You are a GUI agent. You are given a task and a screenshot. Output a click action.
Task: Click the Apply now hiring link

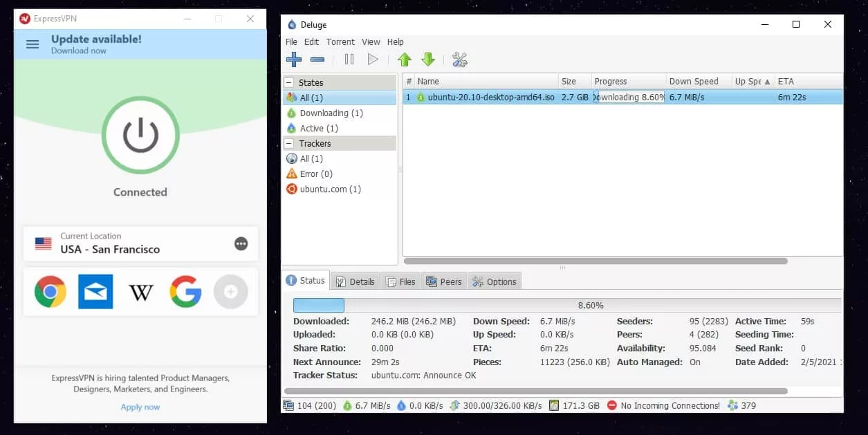(140, 407)
